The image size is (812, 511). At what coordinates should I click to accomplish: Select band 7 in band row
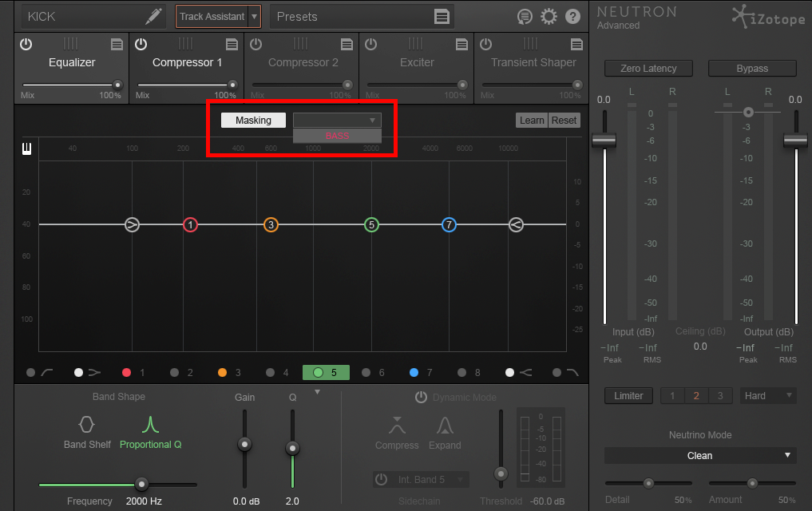421,372
